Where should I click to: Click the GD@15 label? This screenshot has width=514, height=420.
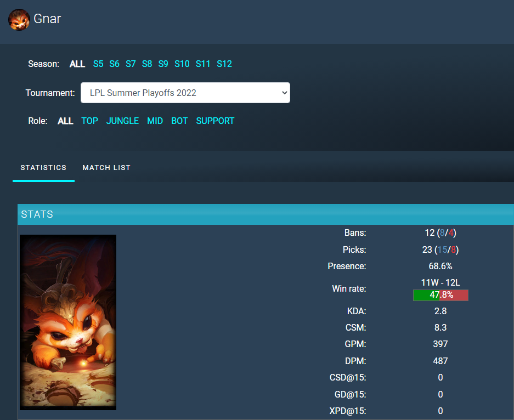tap(351, 394)
